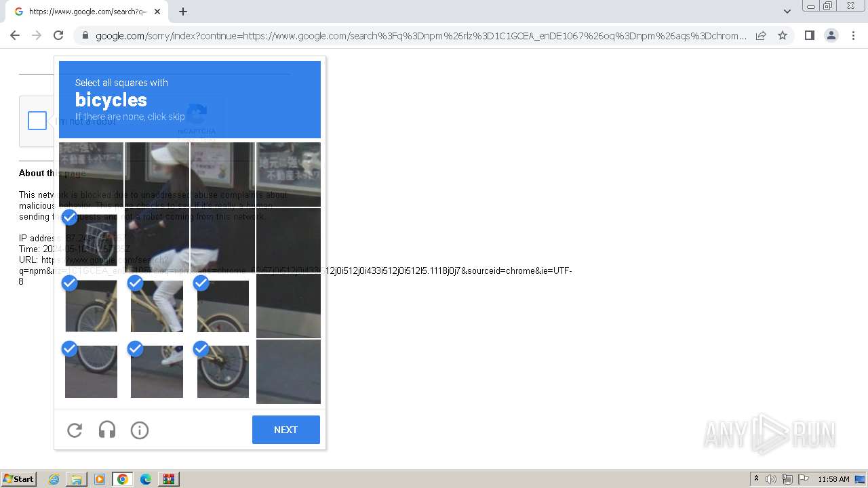Open Action Center flag icon
868x488 pixels.
pyautogui.click(x=804, y=479)
